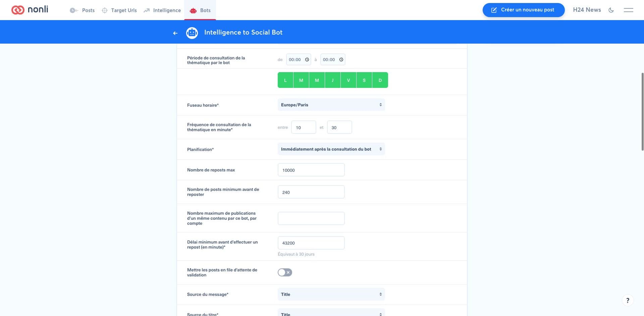The height and width of the screenshot is (316, 644).
Task: Click maximum frequency field with 30
Action: [x=339, y=127]
